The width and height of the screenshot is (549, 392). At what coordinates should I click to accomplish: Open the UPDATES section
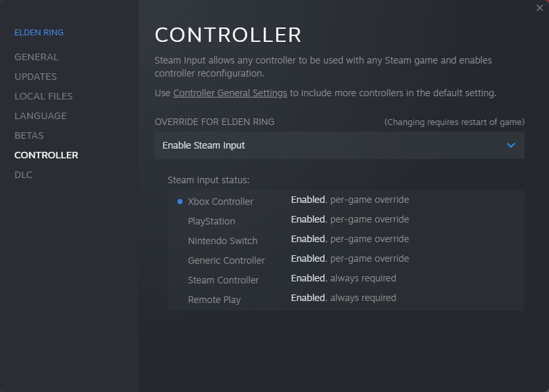pos(35,77)
